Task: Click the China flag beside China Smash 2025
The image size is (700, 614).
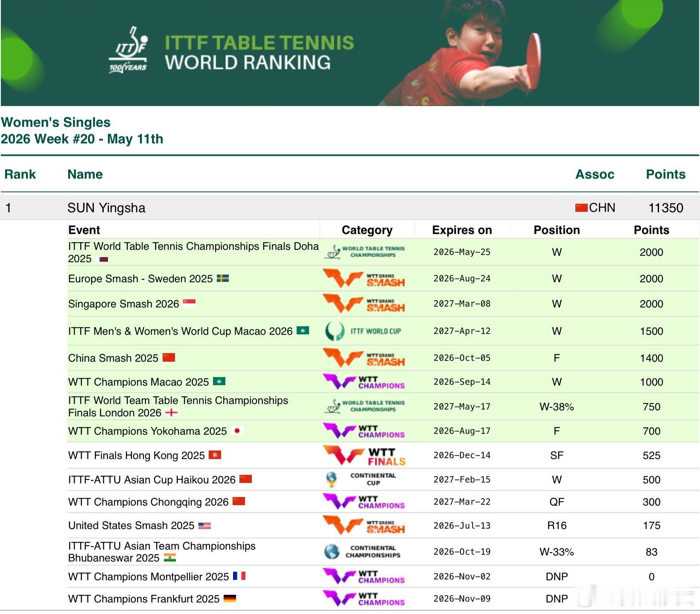Action: (169, 357)
